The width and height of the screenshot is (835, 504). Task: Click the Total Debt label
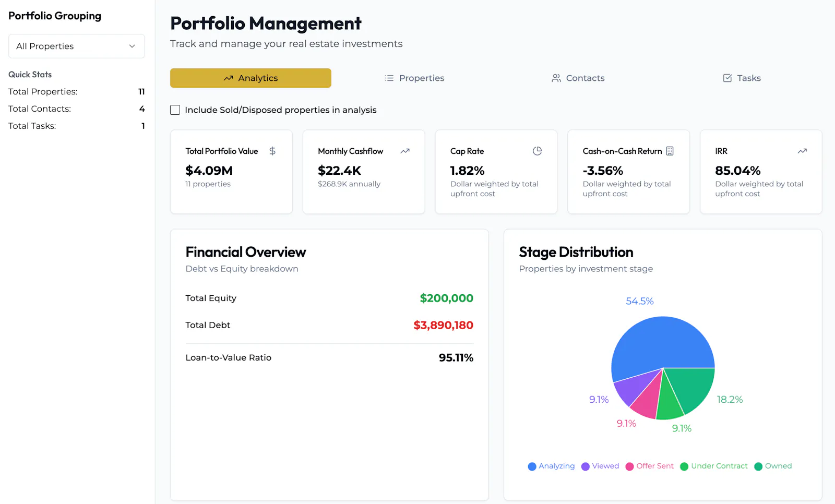click(x=208, y=326)
